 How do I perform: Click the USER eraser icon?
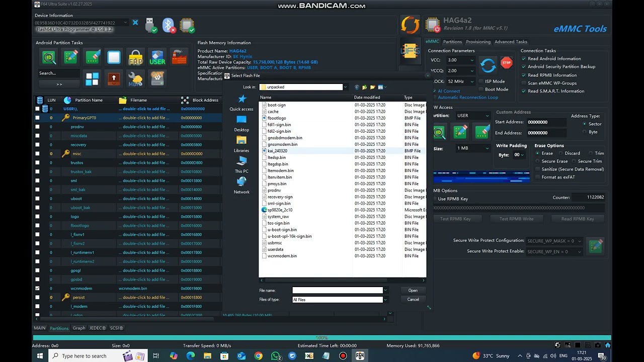(157, 57)
